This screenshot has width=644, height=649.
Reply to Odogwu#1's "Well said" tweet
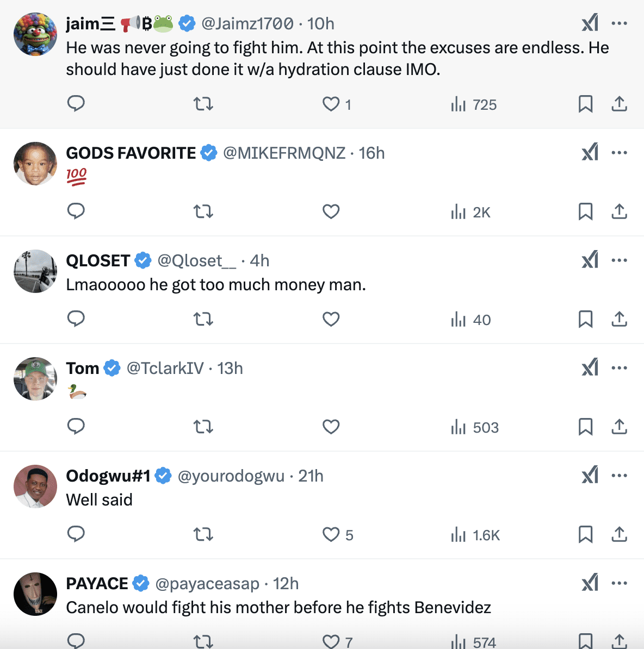[76, 534]
